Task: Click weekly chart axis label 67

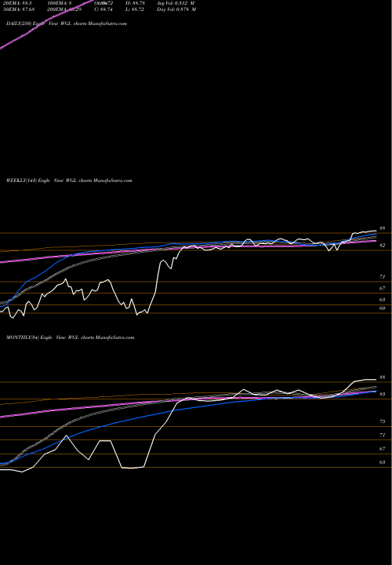Action: [383, 288]
